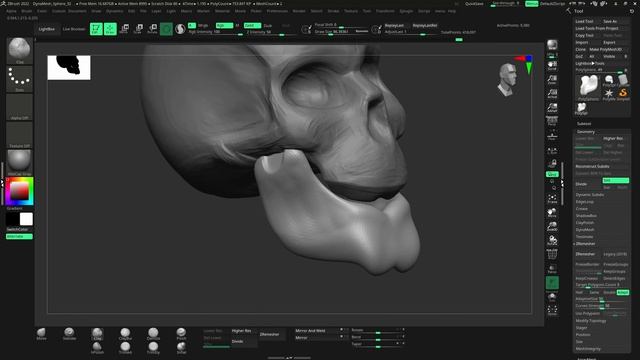Select the Draw mode icon
640x360 pixels.
point(110,29)
